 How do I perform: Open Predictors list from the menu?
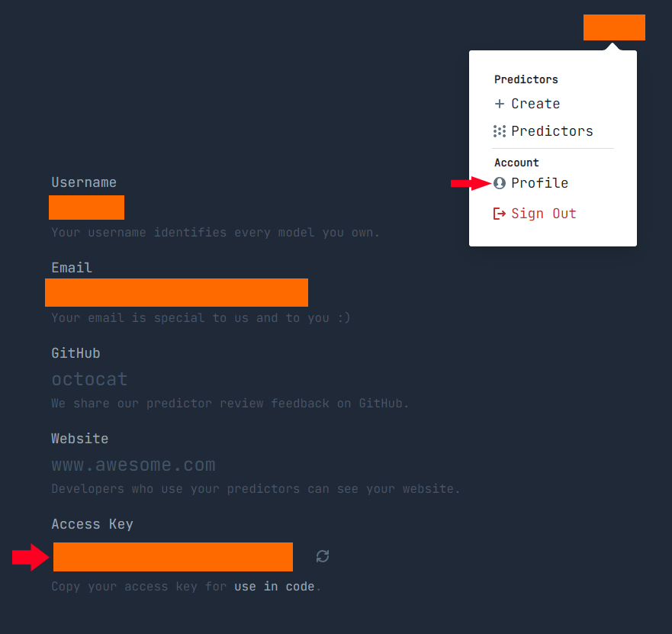(x=552, y=131)
